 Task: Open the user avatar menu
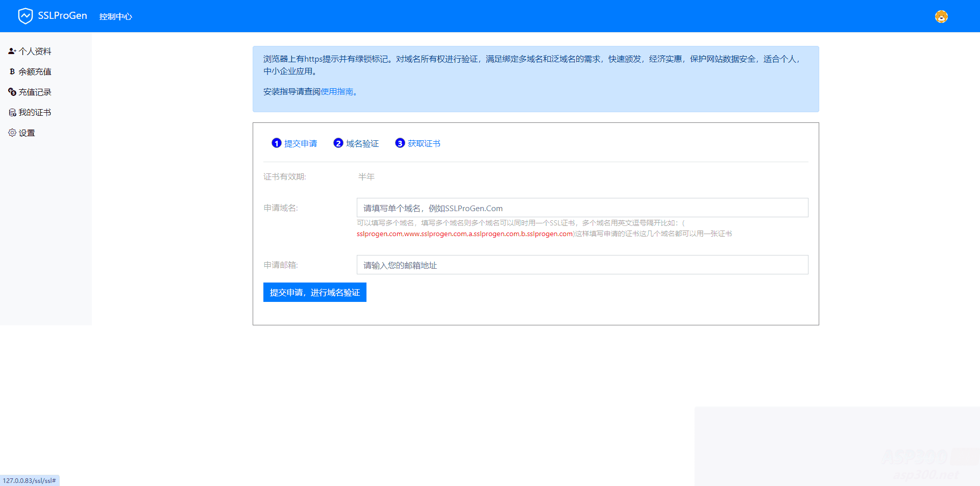coord(941,16)
